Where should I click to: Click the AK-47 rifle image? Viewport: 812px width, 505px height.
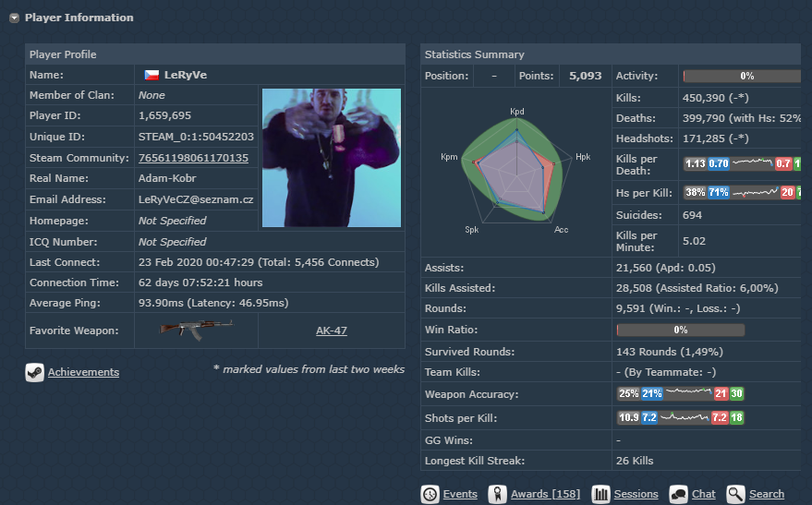(196, 330)
